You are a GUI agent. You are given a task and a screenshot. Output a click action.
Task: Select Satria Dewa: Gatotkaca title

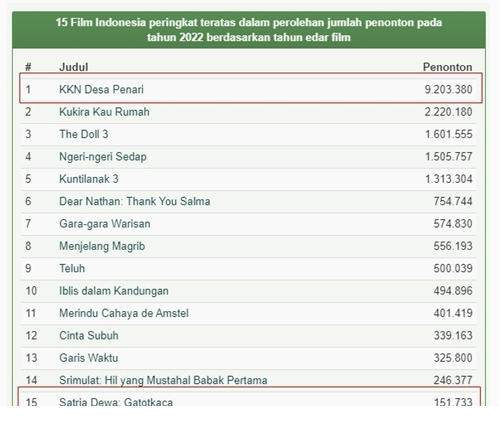coord(116,401)
